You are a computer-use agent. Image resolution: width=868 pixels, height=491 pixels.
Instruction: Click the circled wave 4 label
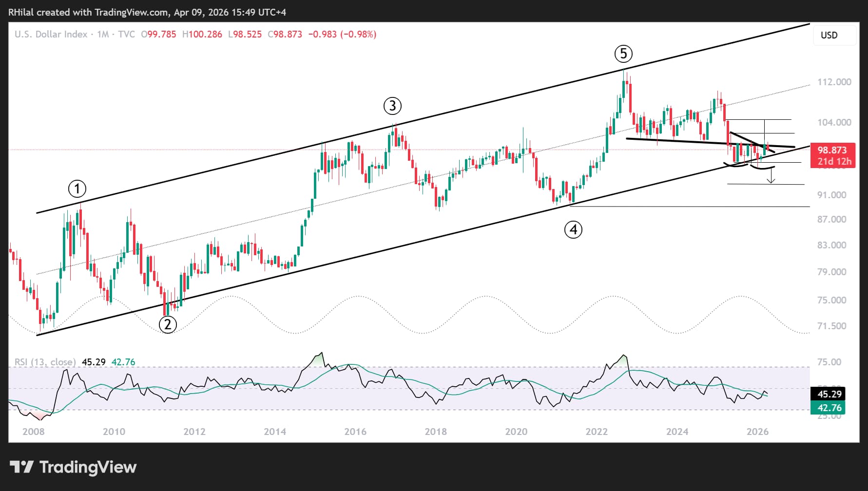573,229
